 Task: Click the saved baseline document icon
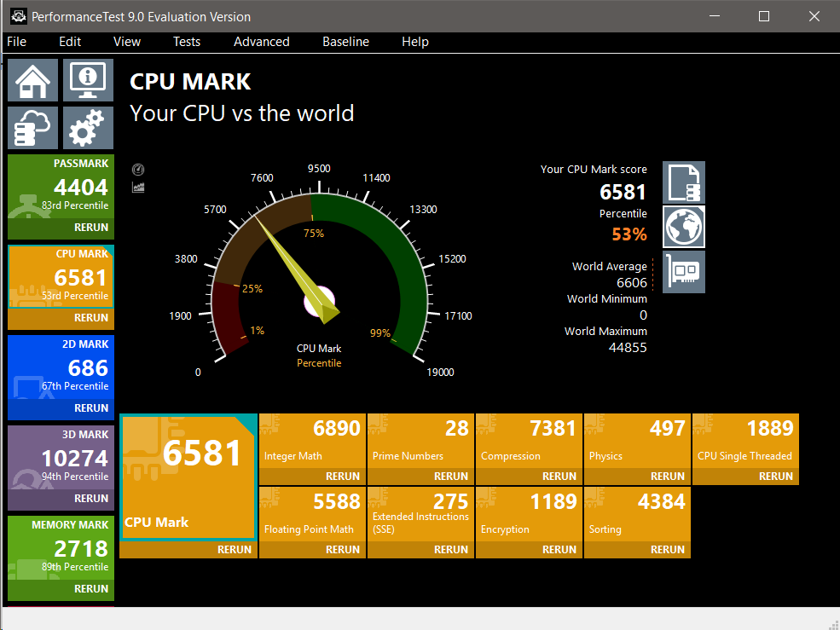[684, 182]
